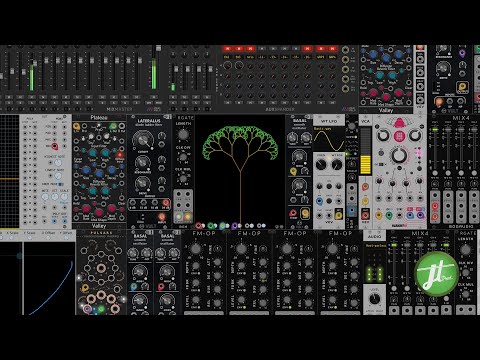The height and width of the screenshot is (360, 480).
Task: Click the green jack under the fractal tree display
Action: [211, 226]
